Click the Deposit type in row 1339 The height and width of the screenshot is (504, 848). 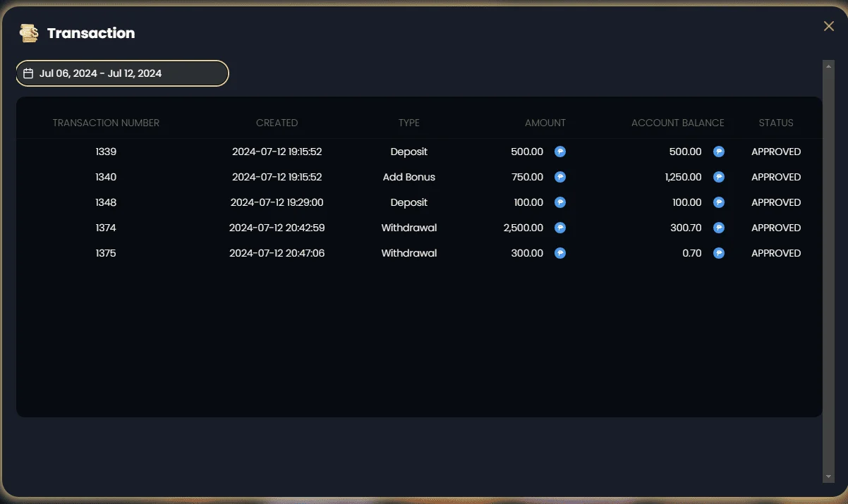point(409,152)
